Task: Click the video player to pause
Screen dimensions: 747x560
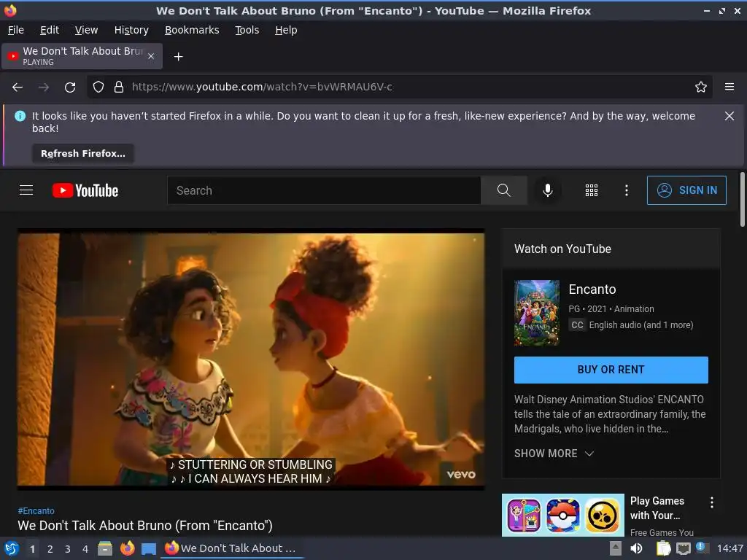Action: (251, 359)
